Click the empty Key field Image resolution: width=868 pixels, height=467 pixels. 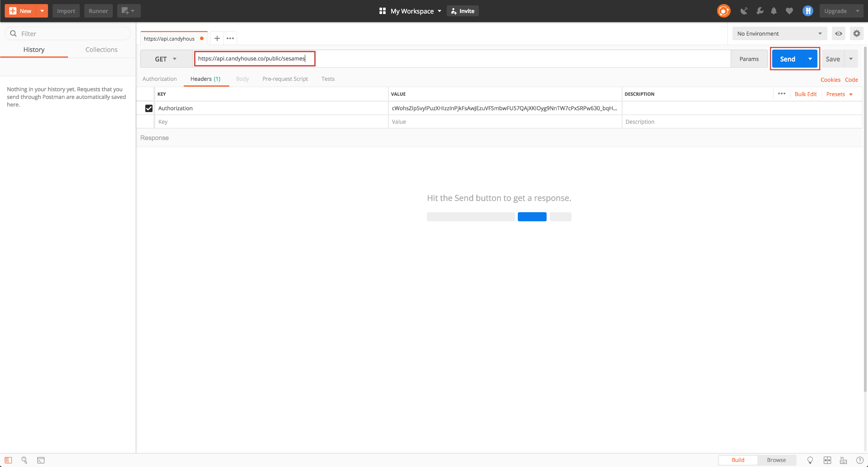271,122
